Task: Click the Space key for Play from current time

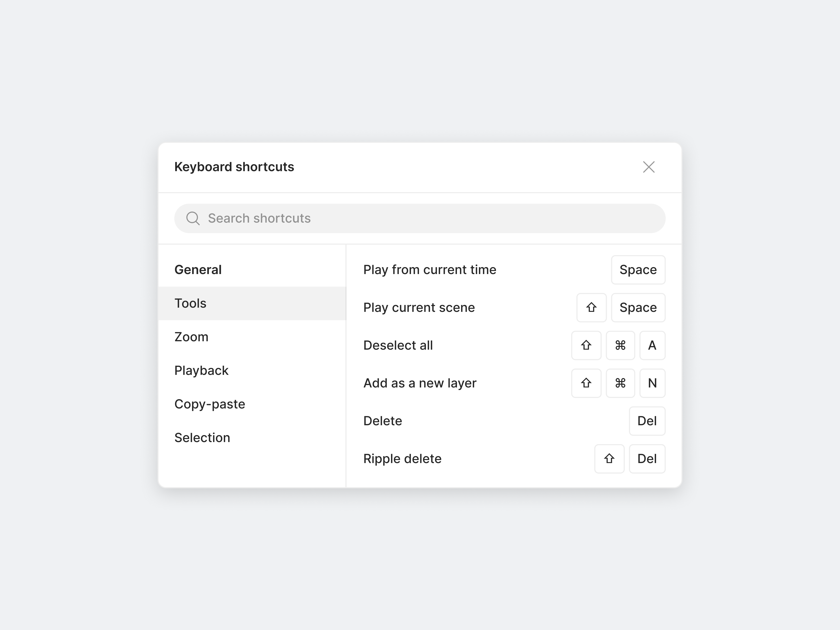Action: 638,270
